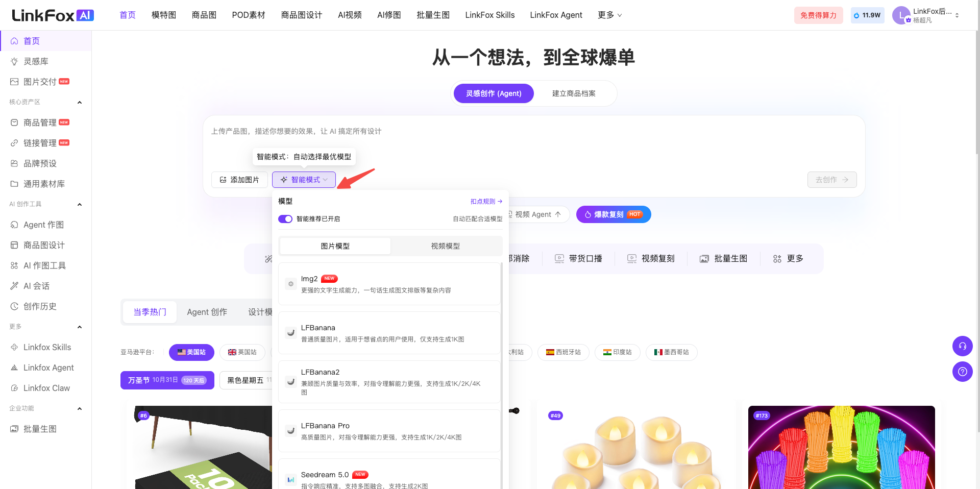Go to 批量生图 in top navigation
The width and height of the screenshot is (980, 489).
[433, 15]
